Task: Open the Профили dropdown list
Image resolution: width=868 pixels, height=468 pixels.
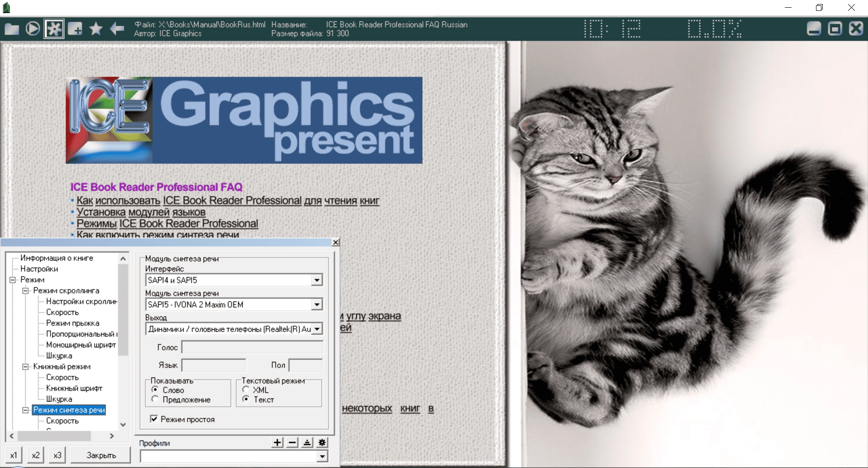Action: pos(322,456)
